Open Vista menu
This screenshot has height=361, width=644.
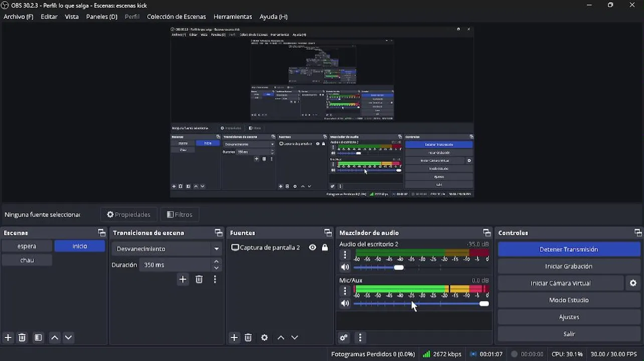[72, 17]
